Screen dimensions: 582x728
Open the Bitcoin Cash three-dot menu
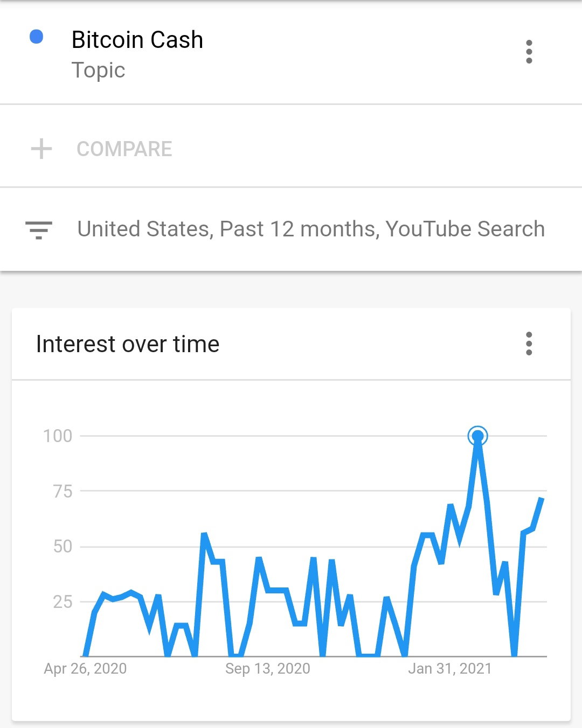point(529,52)
